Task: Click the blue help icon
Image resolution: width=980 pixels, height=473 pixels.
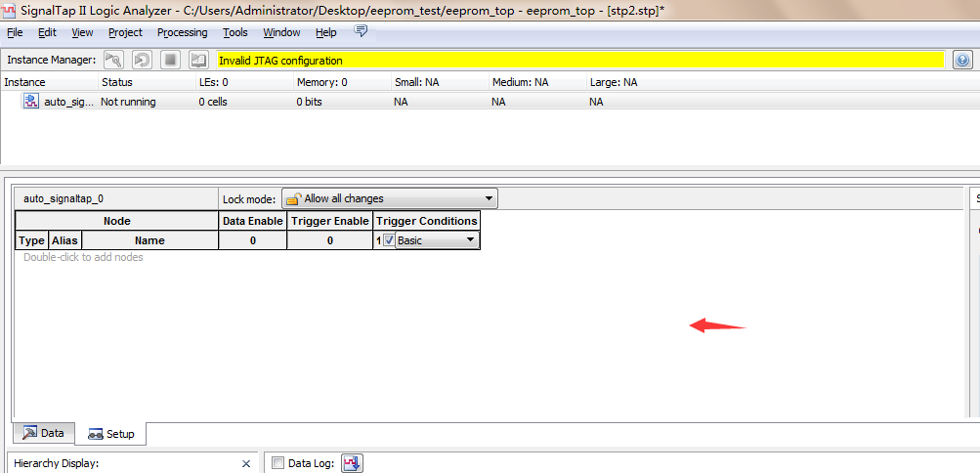Action: click(962, 60)
